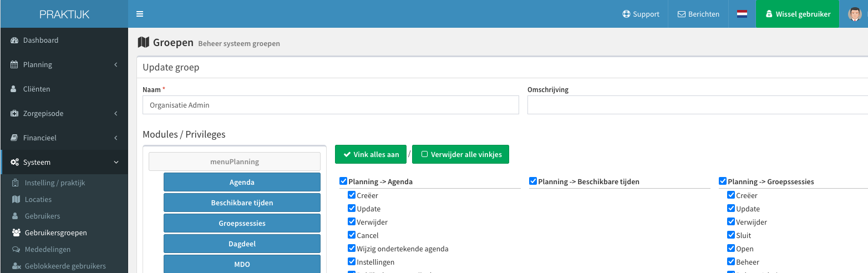Open Cliënten menu item

click(x=64, y=89)
